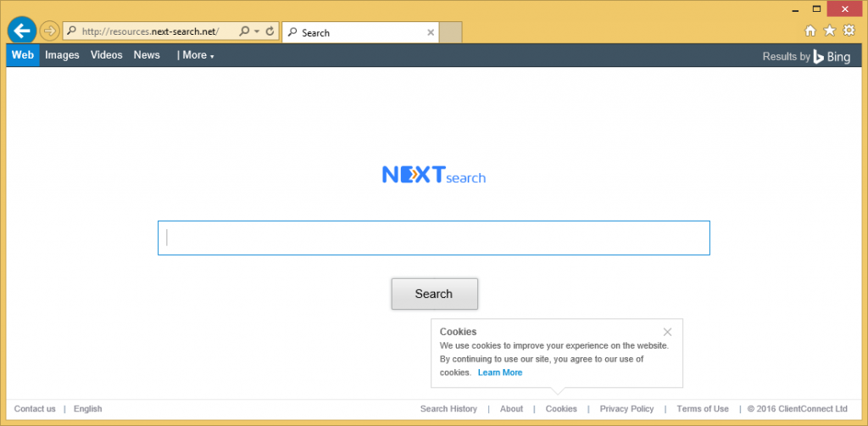
Task: Click '© 2016 ClientConnect Ltd' footer text
Action: click(x=797, y=409)
